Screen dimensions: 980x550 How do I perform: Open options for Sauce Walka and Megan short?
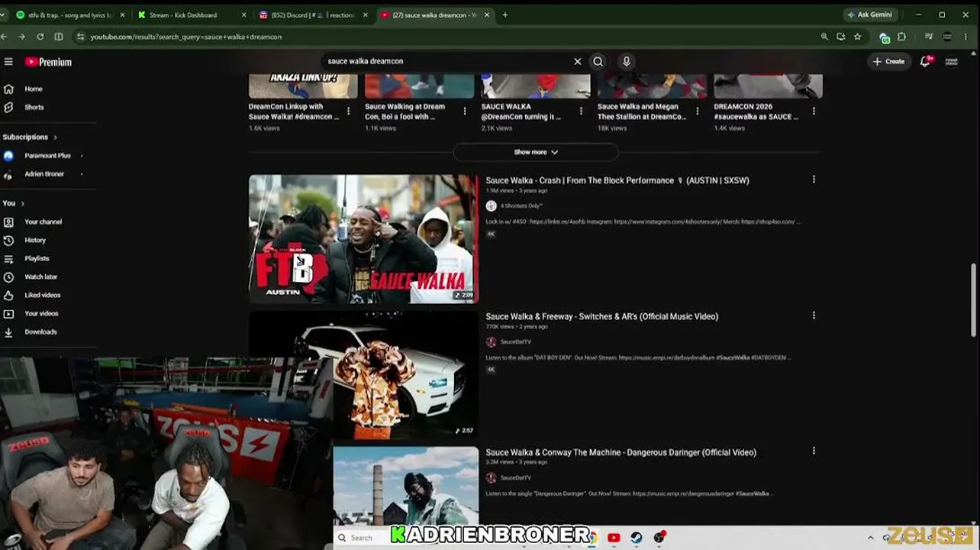pos(697,111)
